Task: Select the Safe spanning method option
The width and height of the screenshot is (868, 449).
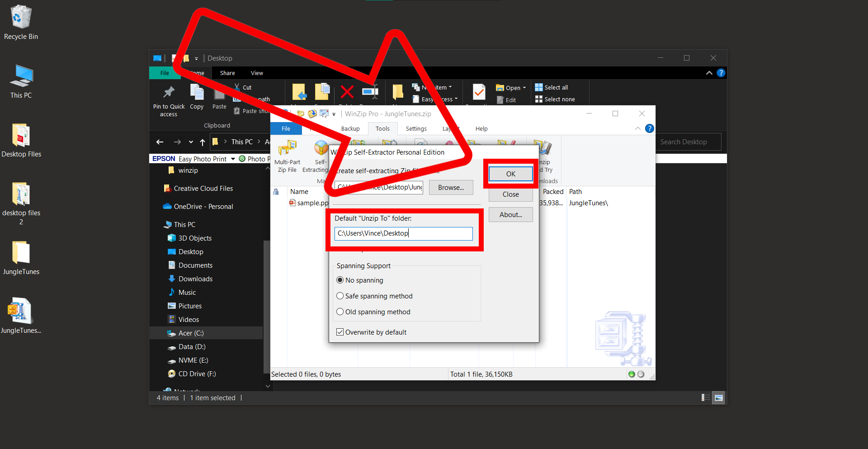Action: coord(340,296)
